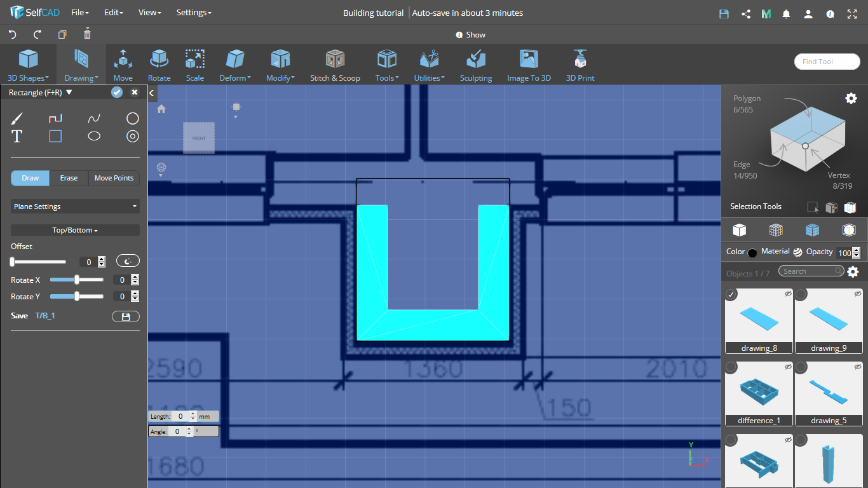Open the View menu
Screen dimensions: 868x488
(x=150, y=13)
